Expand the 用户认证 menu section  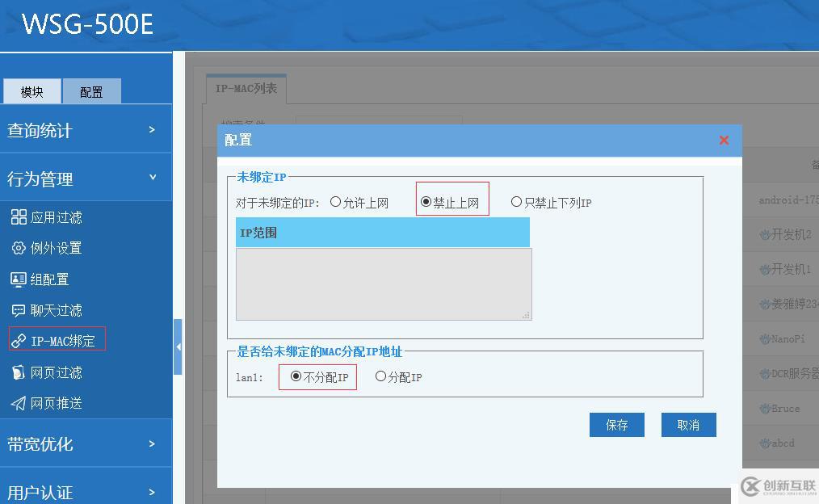[86, 490]
